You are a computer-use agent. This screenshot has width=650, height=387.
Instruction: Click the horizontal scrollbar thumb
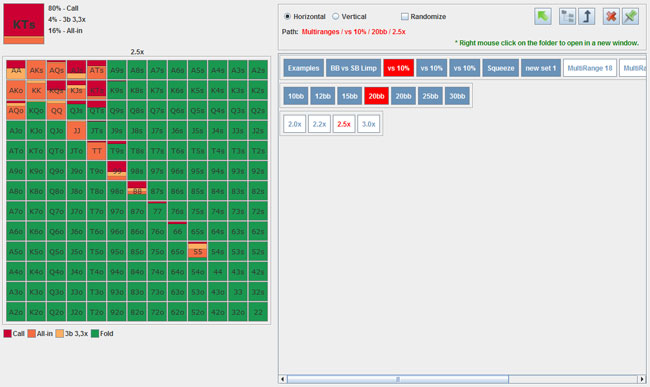point(398,379)
